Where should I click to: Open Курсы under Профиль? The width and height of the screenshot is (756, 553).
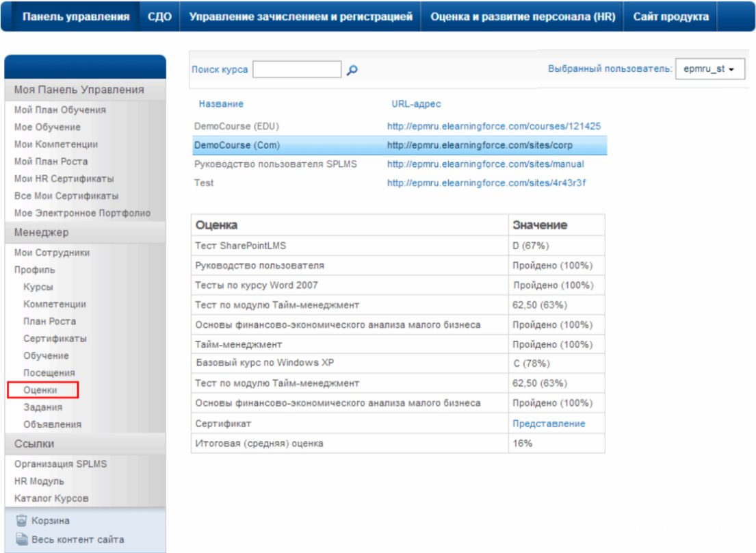pos(38,287)
